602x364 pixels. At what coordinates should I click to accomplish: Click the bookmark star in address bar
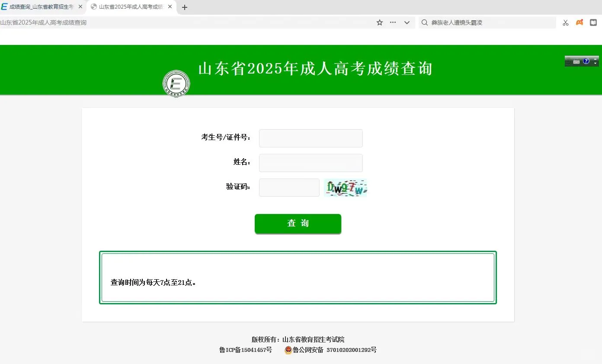379,22
